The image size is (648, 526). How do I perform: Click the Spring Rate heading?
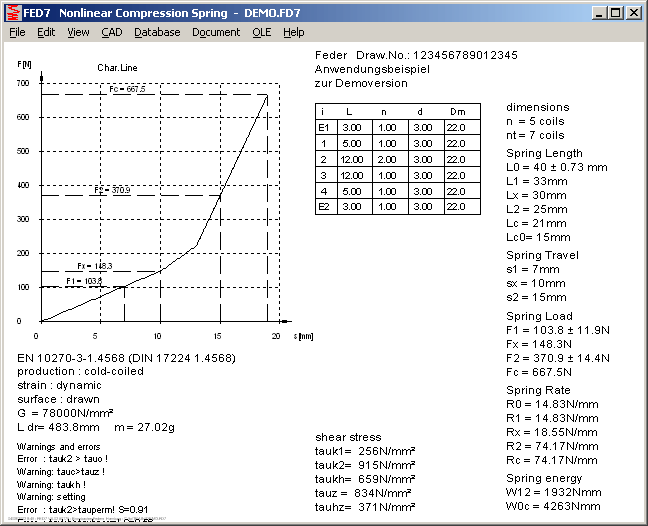[538, 390]
